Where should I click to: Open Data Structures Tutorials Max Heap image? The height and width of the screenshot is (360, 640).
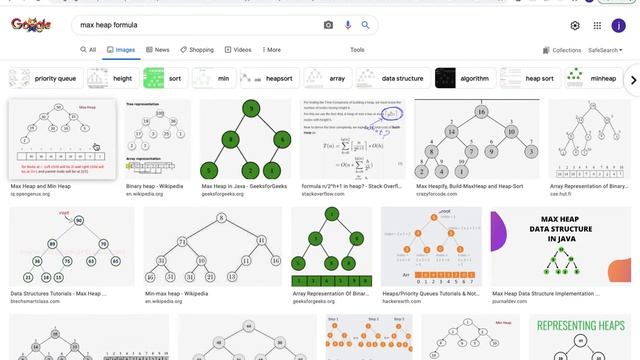(72, 246)
